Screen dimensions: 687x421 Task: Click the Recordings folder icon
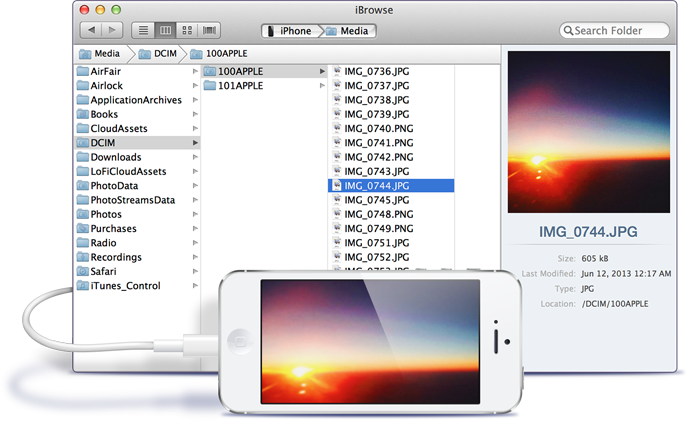[83, 257]
